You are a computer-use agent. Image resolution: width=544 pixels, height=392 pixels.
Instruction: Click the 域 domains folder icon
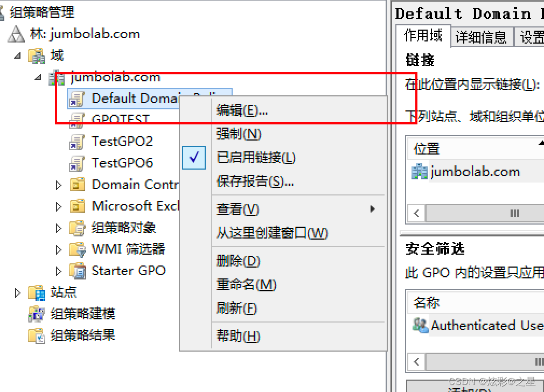click(37, 55)
